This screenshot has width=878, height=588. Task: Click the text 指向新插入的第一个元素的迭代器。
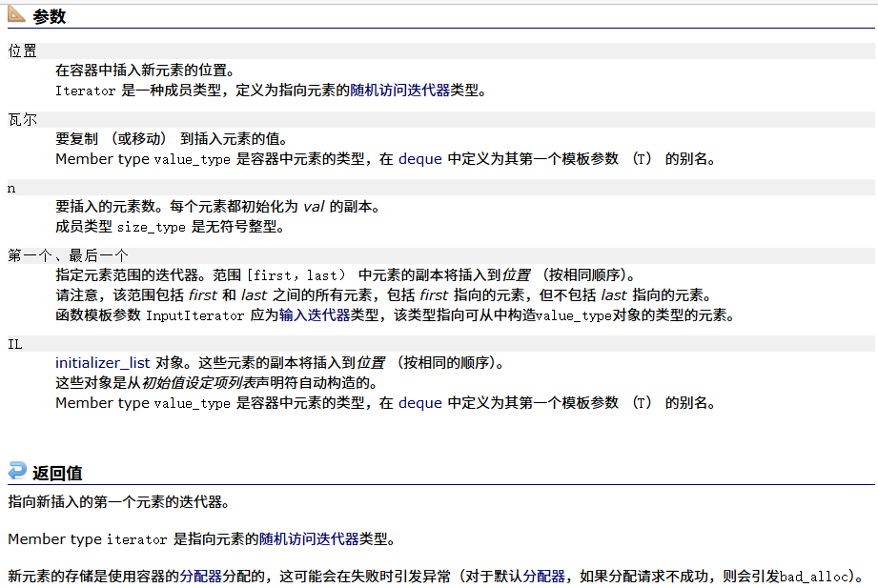point(119,502)
